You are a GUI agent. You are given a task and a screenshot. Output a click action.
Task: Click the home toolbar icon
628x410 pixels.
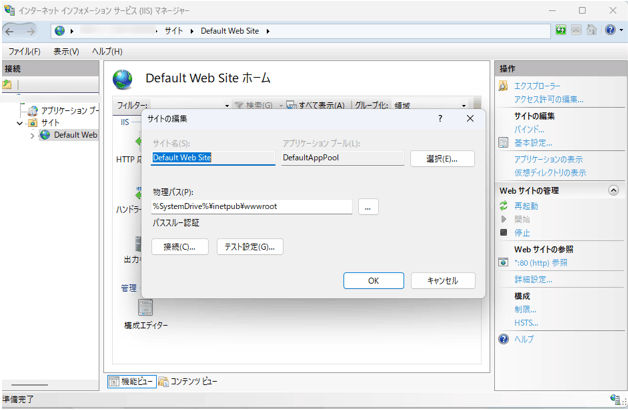pyautogui.click(x=591, y=30)
